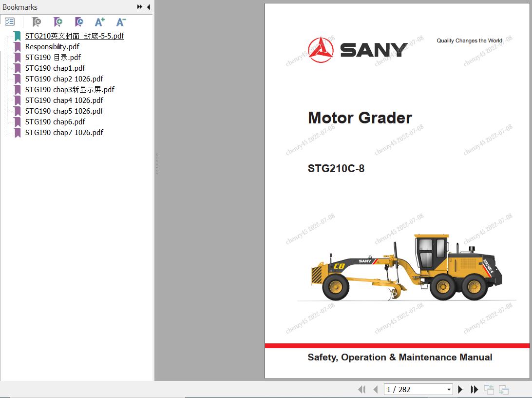Open the page number dropdown arrow

click(x=449, y=390)
